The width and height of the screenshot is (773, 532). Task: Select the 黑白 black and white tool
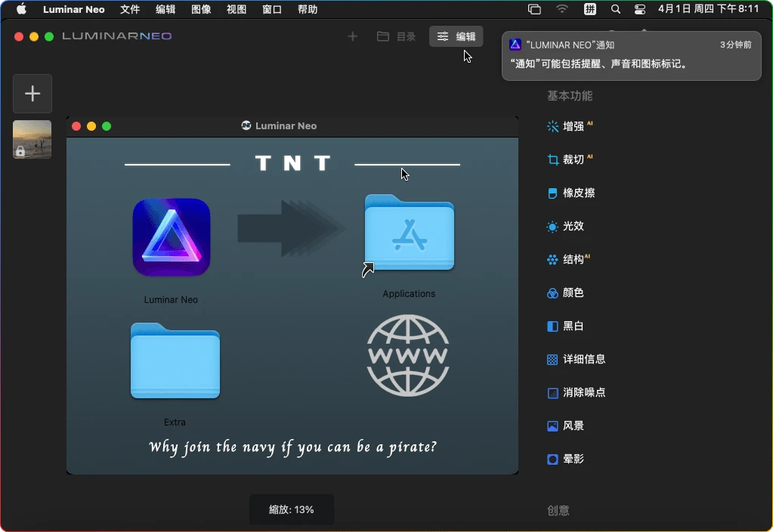coord(570,326)
